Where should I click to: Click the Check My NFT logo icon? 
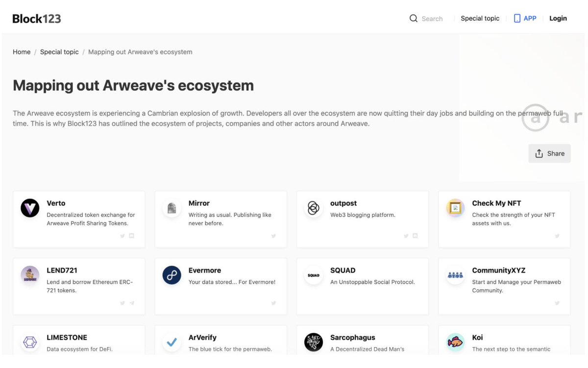coord(455,208)
